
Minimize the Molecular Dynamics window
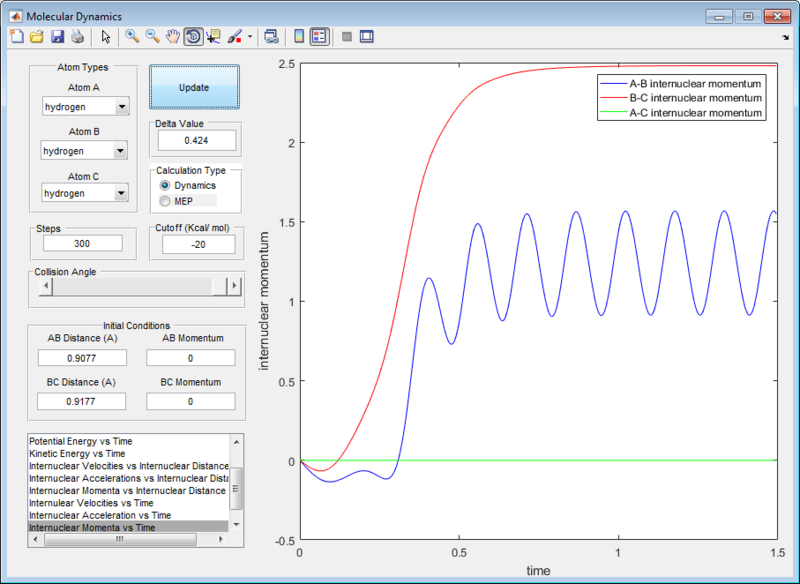pyautogui.click(x=719, y=17)
